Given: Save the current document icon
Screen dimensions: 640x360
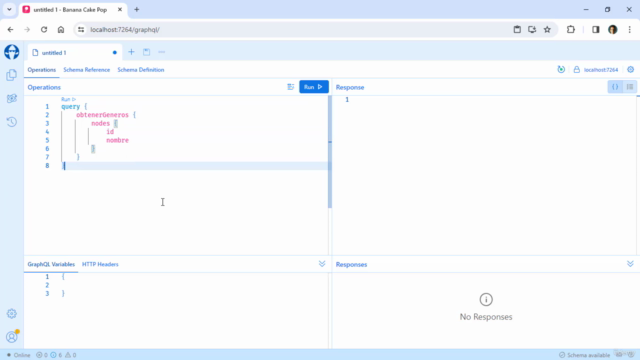Looking at the screenshot, I should 147,52.
